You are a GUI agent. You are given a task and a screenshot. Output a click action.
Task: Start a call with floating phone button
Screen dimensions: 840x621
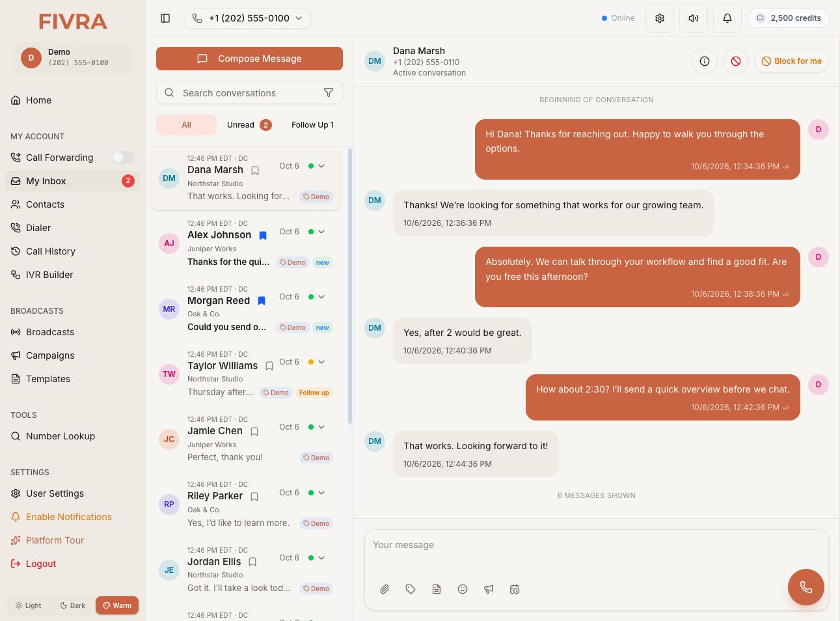tap(806, 587)
